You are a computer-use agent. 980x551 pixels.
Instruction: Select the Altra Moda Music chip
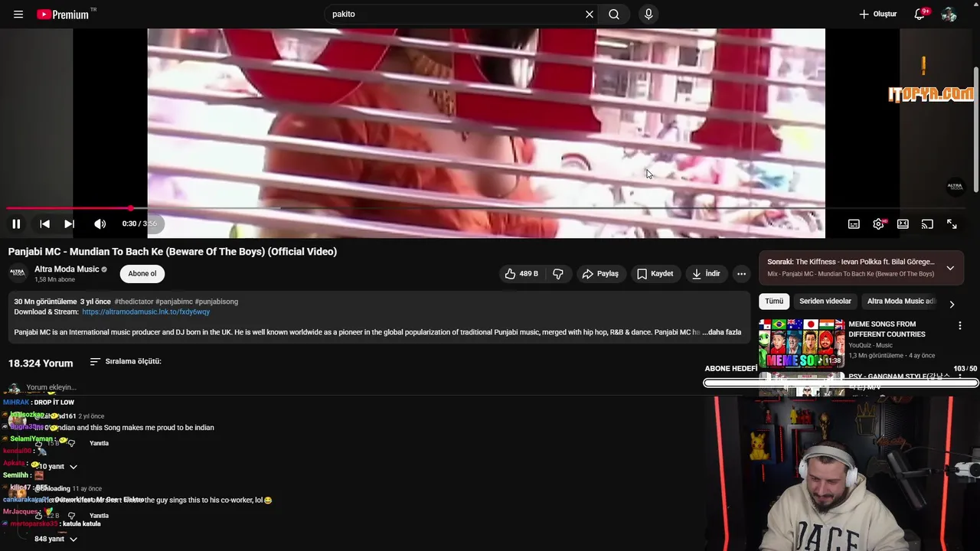901,302
